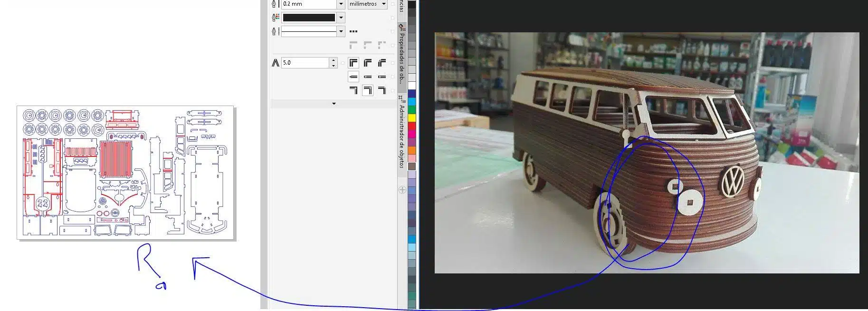Select the mitered corners outline option
Image resolution: width=868 pixels, height=311 pixels.
[x=353, y=63]
